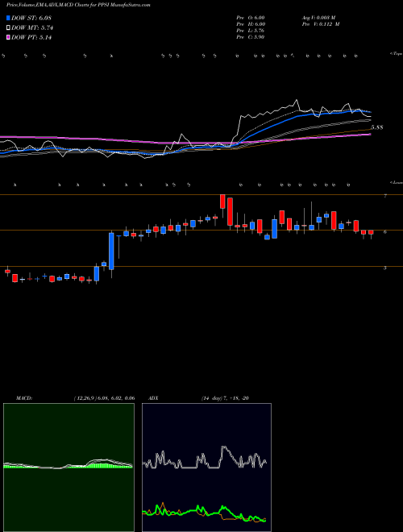The height and width of the screenshot is (532, 403).
Task: Click the 6 price axis label
Action: click(x=385, y=232)
